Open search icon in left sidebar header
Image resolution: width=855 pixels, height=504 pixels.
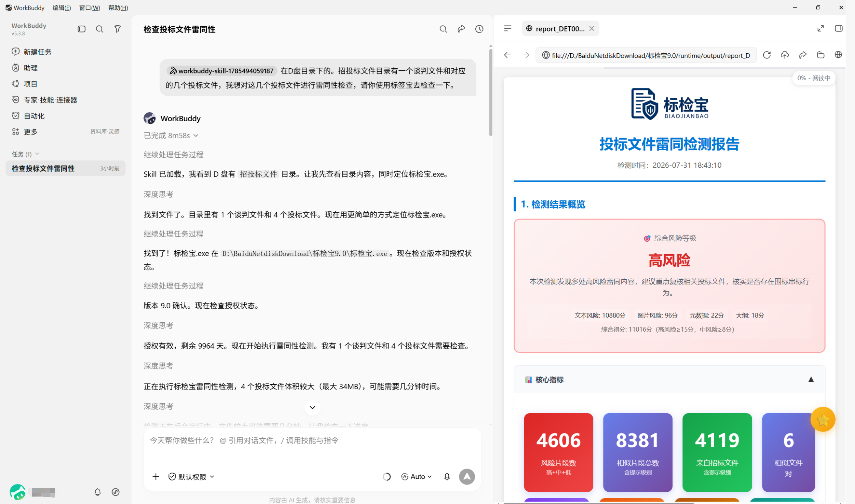pyautogui.click(x=99, y=29)
